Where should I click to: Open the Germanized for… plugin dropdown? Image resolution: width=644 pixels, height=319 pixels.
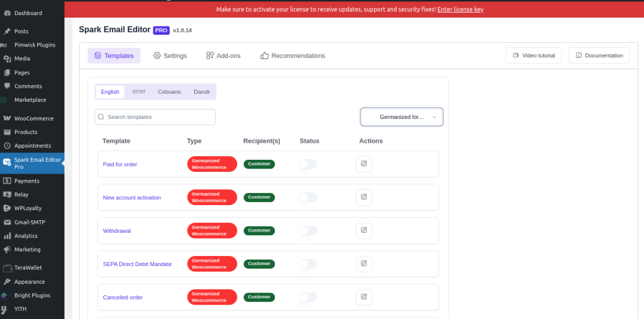pos(402,117)
